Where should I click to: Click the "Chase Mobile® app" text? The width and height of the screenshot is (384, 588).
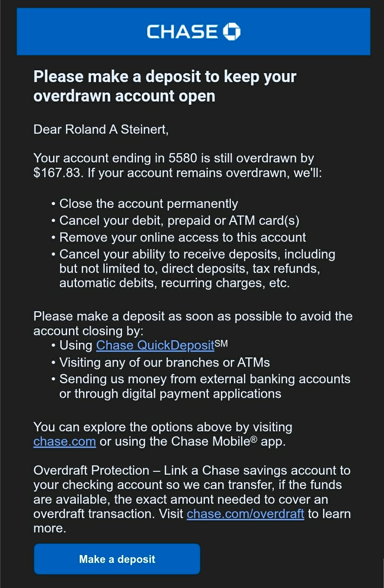[228, 441]
